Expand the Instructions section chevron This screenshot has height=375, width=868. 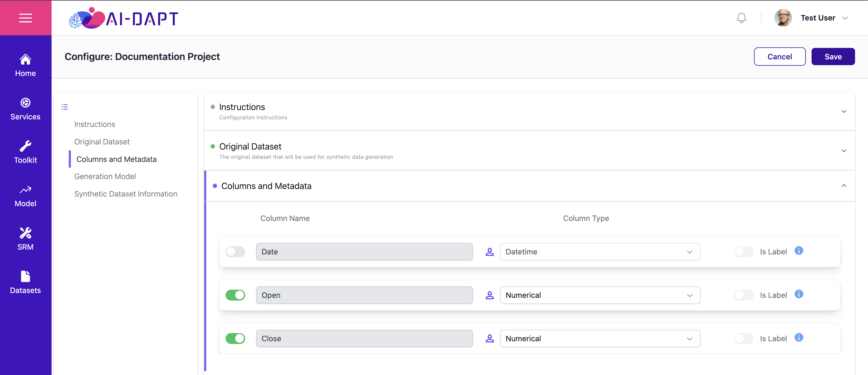[x=844, y=112]
